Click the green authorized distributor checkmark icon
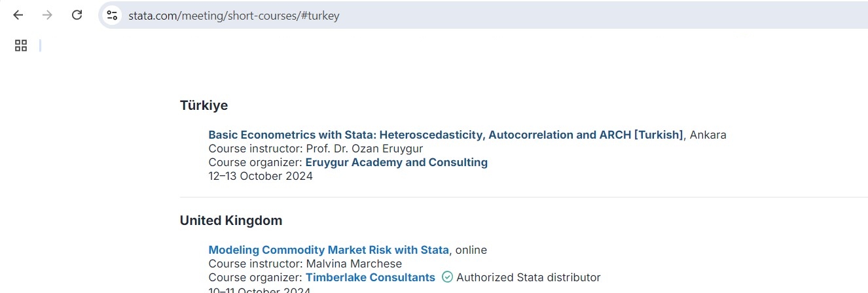This screenshot has height=293, width=868. [447, 277]
